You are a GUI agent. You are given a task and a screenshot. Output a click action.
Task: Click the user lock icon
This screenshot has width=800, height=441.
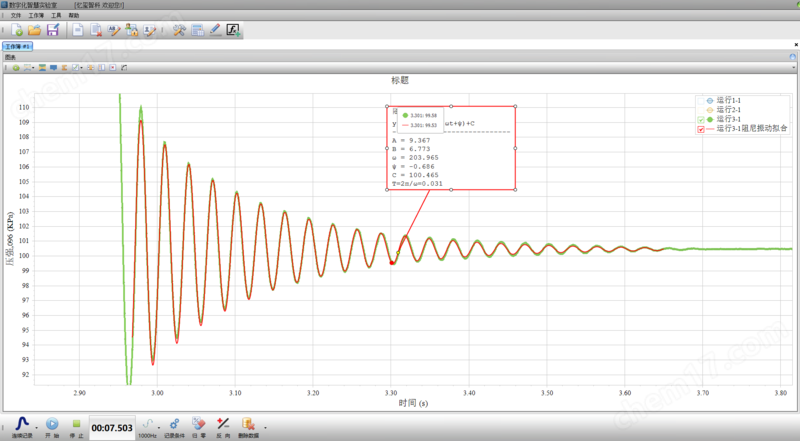point(131,30)
